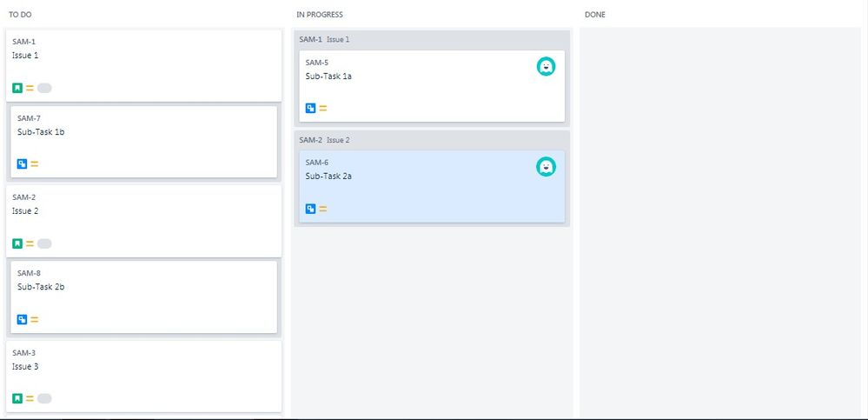Open the SAM-3 issue key link
The image size is (868, 420).
(x=23, y=353)
